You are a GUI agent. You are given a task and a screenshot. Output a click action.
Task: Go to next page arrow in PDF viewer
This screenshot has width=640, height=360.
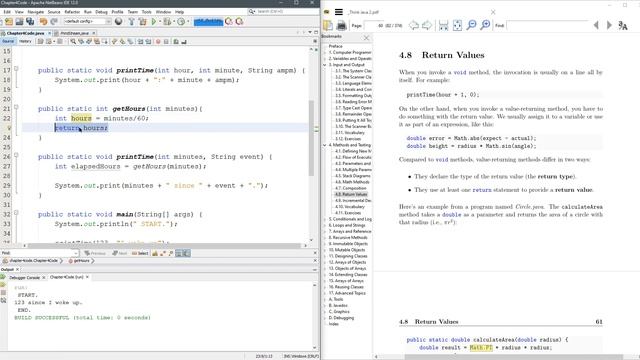tap(427, 25)
